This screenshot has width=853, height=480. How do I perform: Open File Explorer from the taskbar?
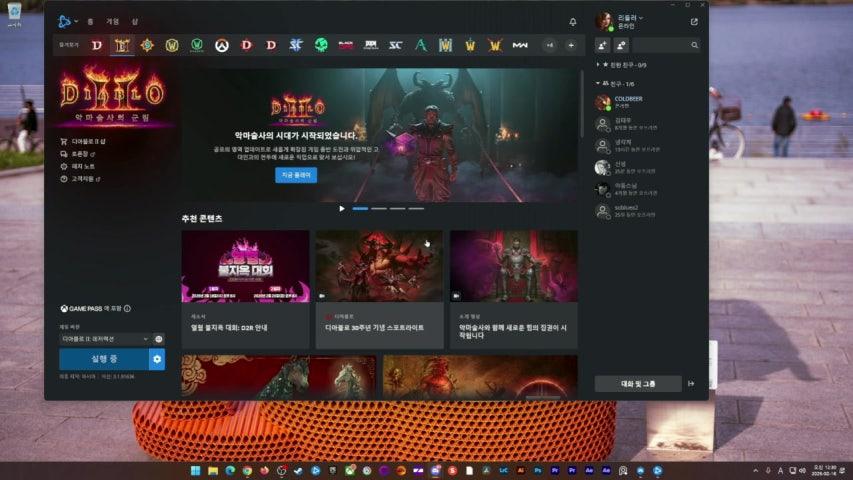coord(213,471)
